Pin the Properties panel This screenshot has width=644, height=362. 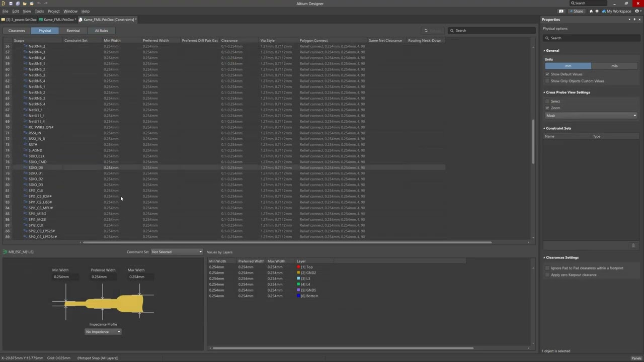coord(634,20)
